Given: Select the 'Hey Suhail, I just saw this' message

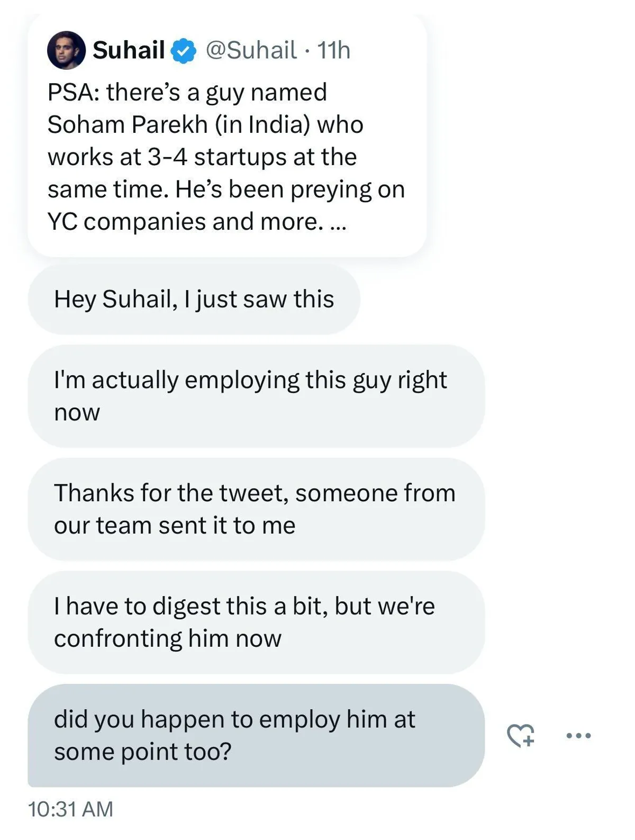Looking at the screenshot, I should pyautogui.click(x=194, y=299).
